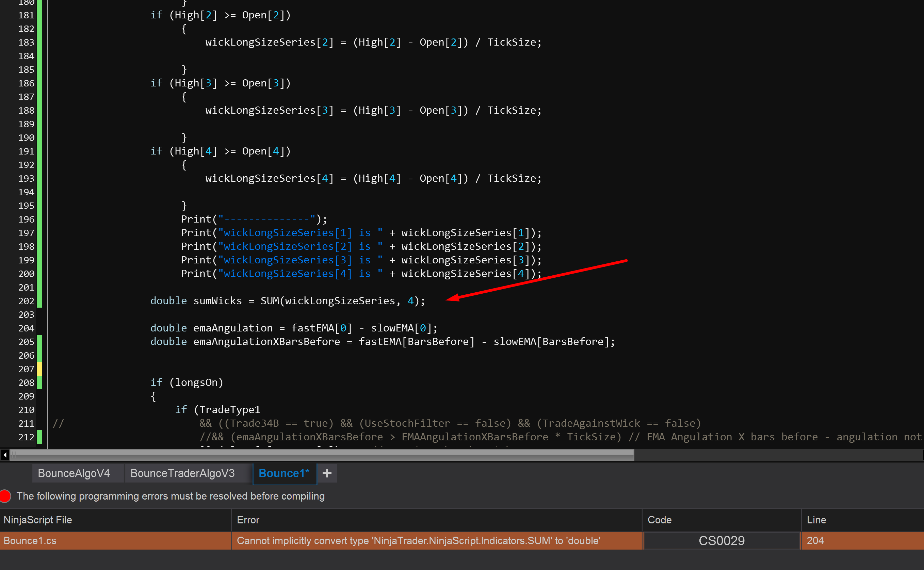Click the Print wickLongSizeSeries[4] line
Viewport: 924px width, 570px height.
click(361, 273)
